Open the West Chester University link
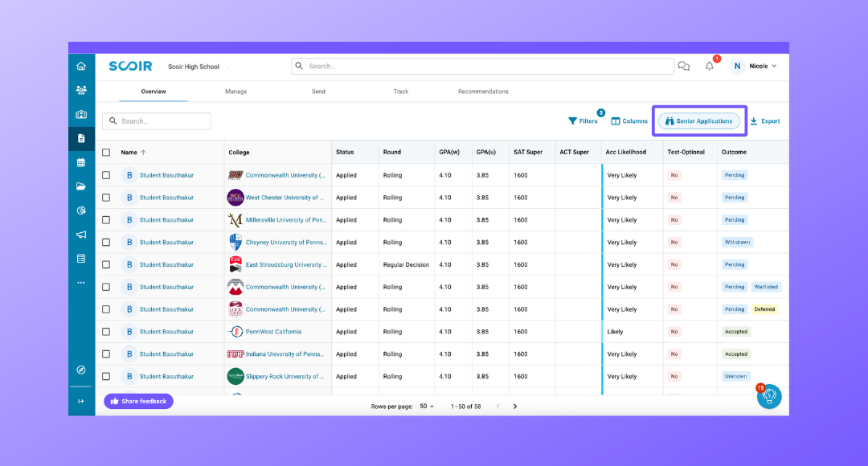Viewport: 868px width, 466px height. (x=285, y=198)
